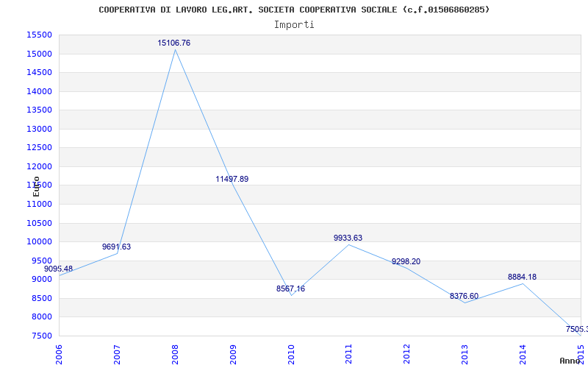Click the 14000 y-axis value
588x368 pixels.
(x=39, y=91)
